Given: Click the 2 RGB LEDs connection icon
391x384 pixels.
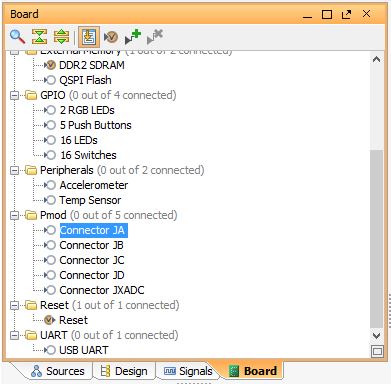Looking at the screenshot, I should pos(50,110).
